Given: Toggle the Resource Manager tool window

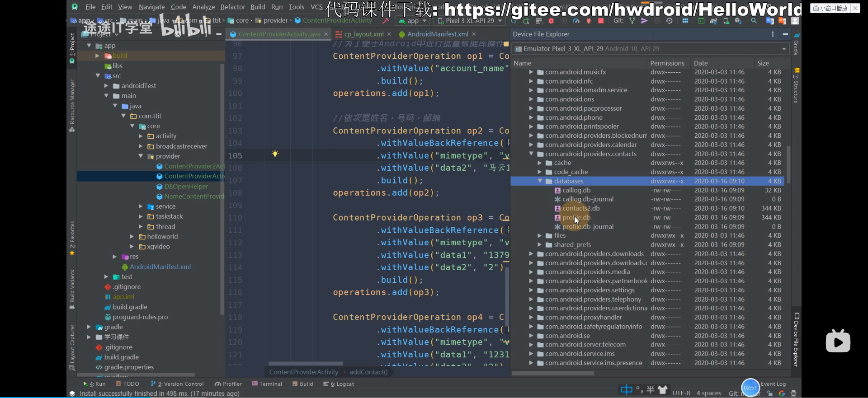Looking at the screenshot, I should tap(72, 106).
